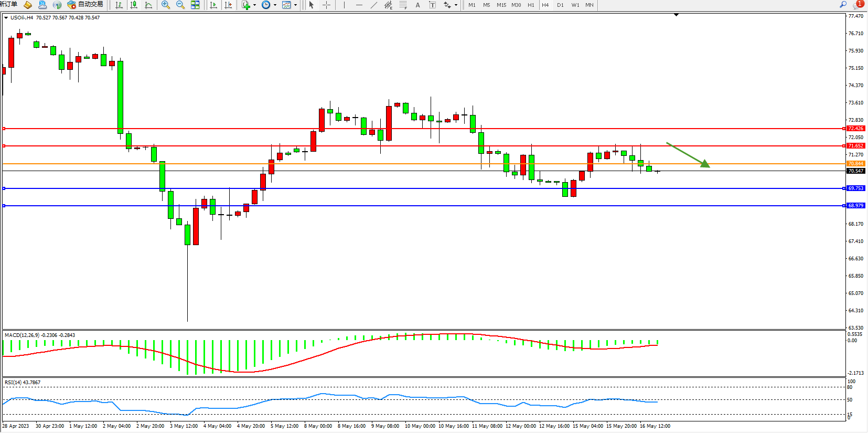The height and width of the screenshot is (433, 868).
Task: Click the orange 70.844 price level label
Action: 855,164
